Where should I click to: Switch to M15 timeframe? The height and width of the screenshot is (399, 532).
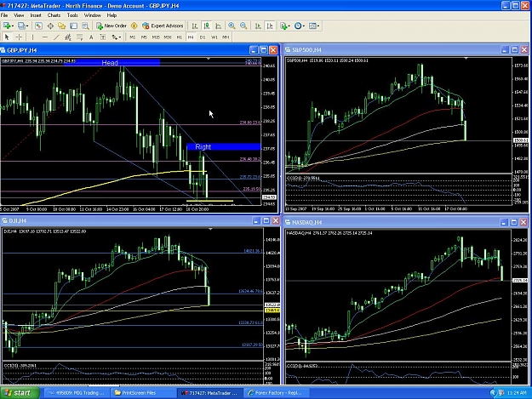pyautogui.click(x=156, y=37)
